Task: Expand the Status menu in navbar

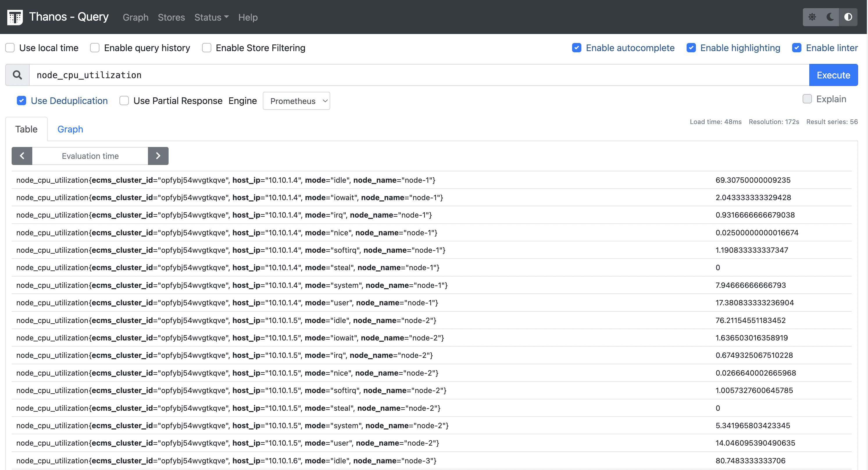Action: click(211, 17)
